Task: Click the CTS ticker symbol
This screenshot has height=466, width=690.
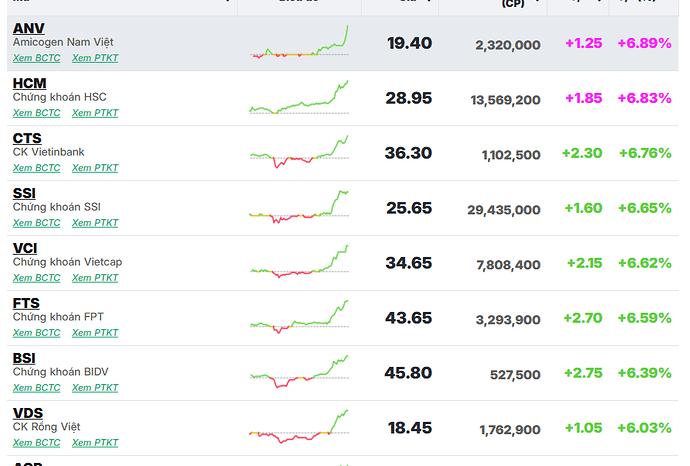Action: coord(27,138)
